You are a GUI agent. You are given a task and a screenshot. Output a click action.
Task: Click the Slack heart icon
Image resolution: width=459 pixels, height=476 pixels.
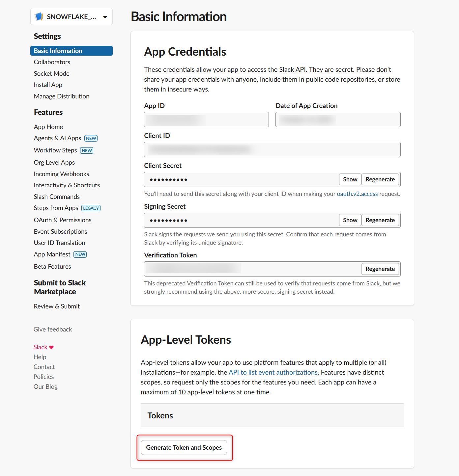pyautogui.click(x=51, y=347)
